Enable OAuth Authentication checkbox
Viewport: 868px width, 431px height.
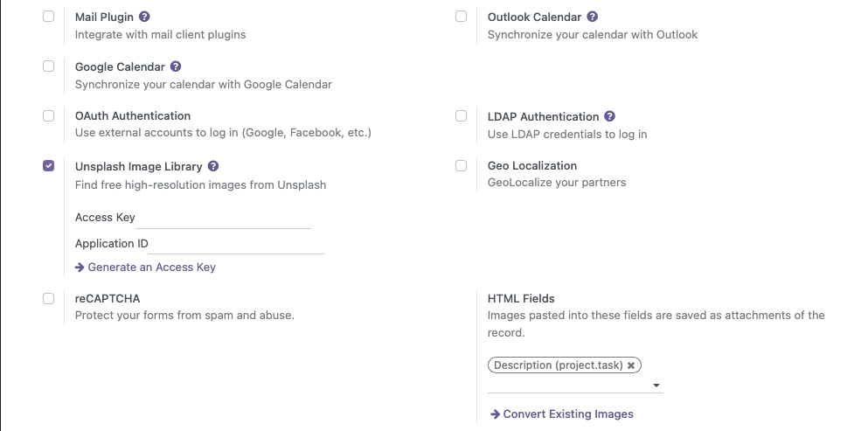tap(49, 115)
